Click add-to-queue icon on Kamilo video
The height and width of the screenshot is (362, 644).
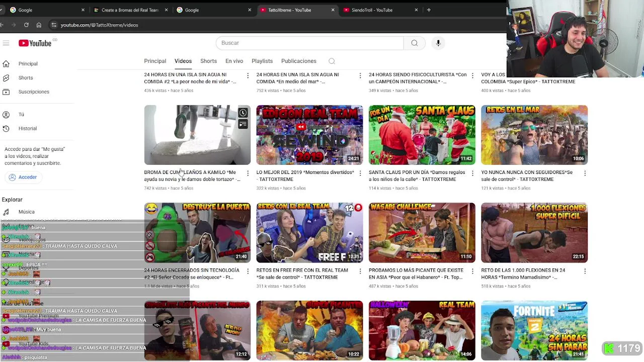[x=243, y=124]
